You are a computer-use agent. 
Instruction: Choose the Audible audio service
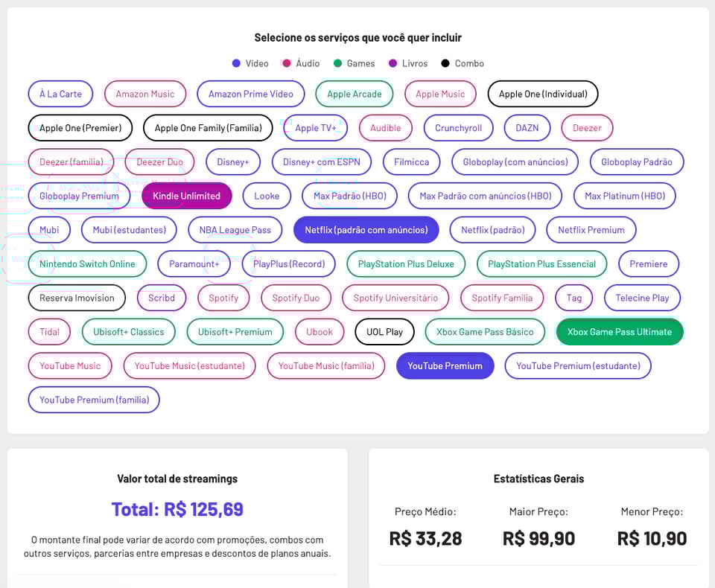click(386, 128)
